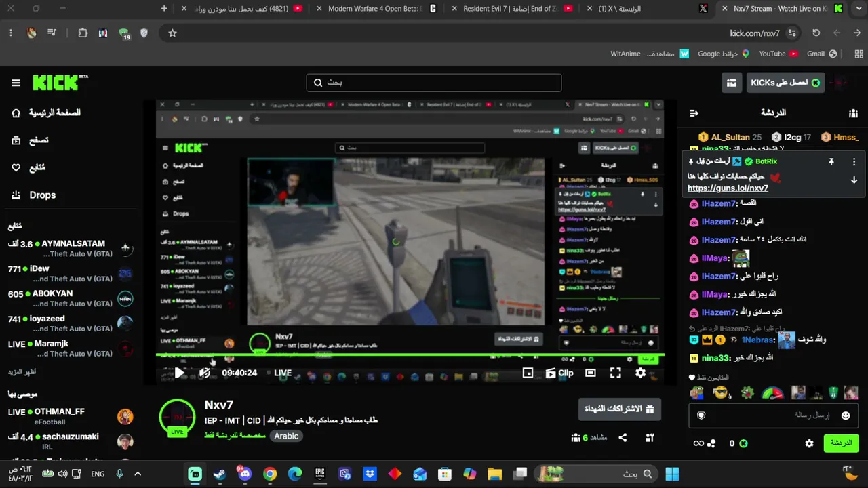The image size is (868, 488).
Task: Click the Nxv7 channel avatar
Action: click(x=177, y=417)
